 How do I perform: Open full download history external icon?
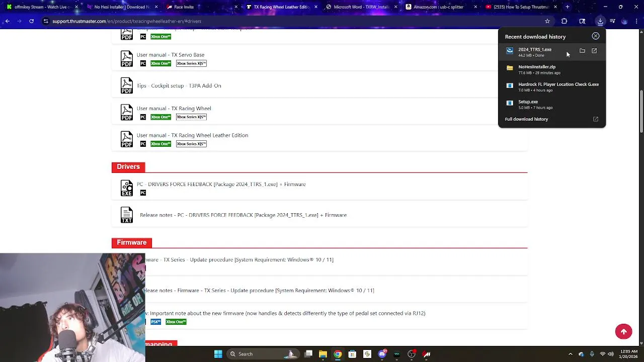(x=596, y=119)
